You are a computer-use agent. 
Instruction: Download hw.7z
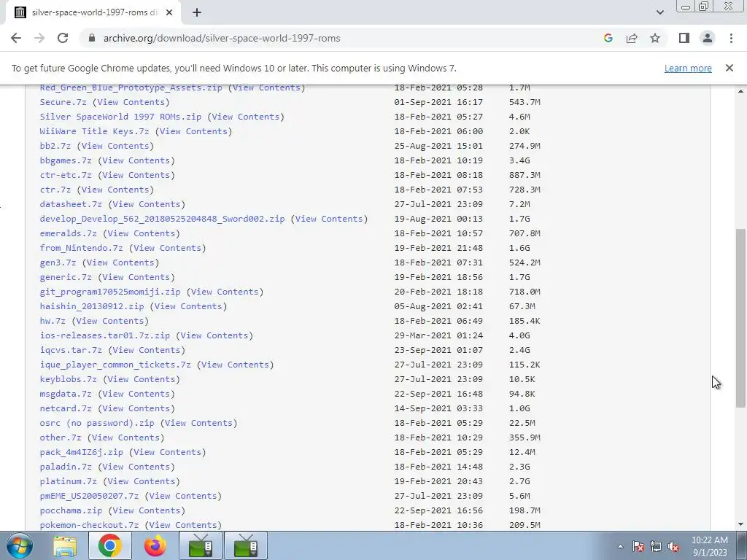(x=53, y=321)
